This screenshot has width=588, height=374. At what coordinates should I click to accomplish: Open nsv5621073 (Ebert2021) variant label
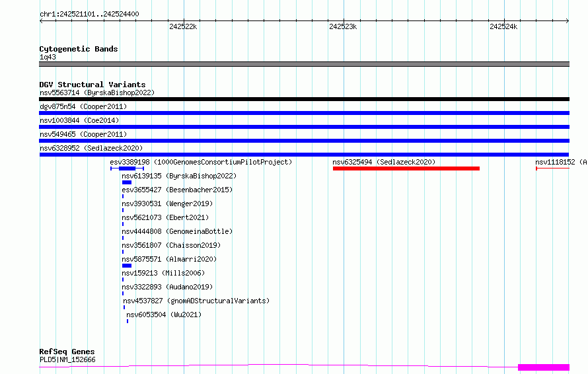[x=165, y=217]
